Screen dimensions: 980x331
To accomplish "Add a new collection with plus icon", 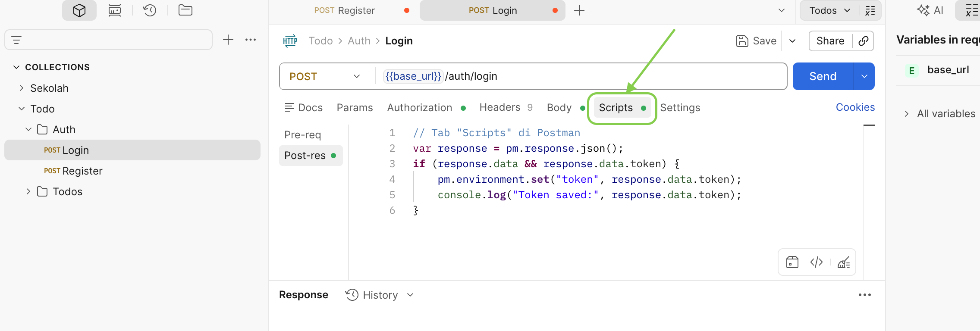I will (228, 40).
